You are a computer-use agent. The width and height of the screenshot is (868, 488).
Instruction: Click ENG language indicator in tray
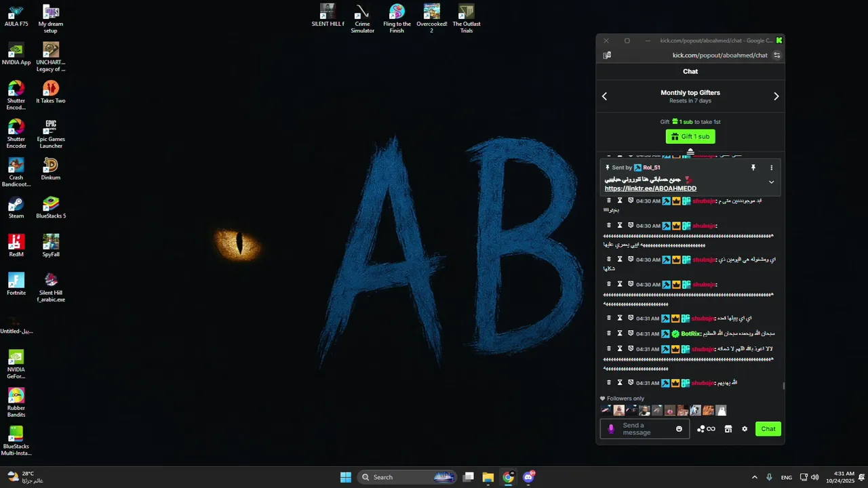pos(787,478)
